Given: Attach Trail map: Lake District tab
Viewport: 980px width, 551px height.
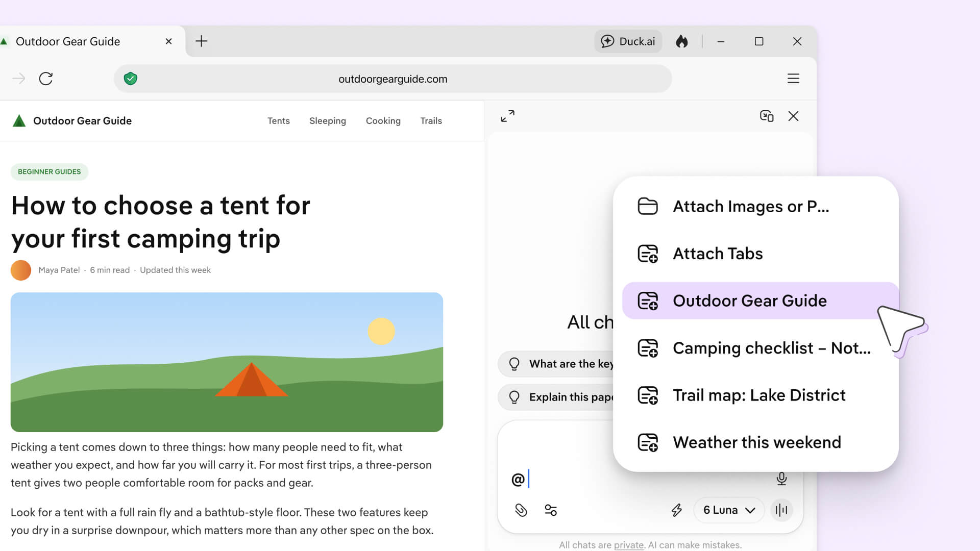Looking at the screenshot, I should click(756, 395).
